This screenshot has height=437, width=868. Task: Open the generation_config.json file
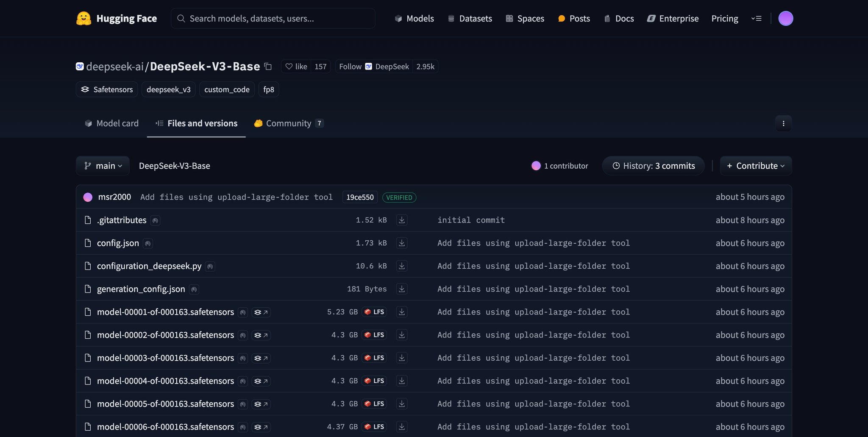[141, 289]
